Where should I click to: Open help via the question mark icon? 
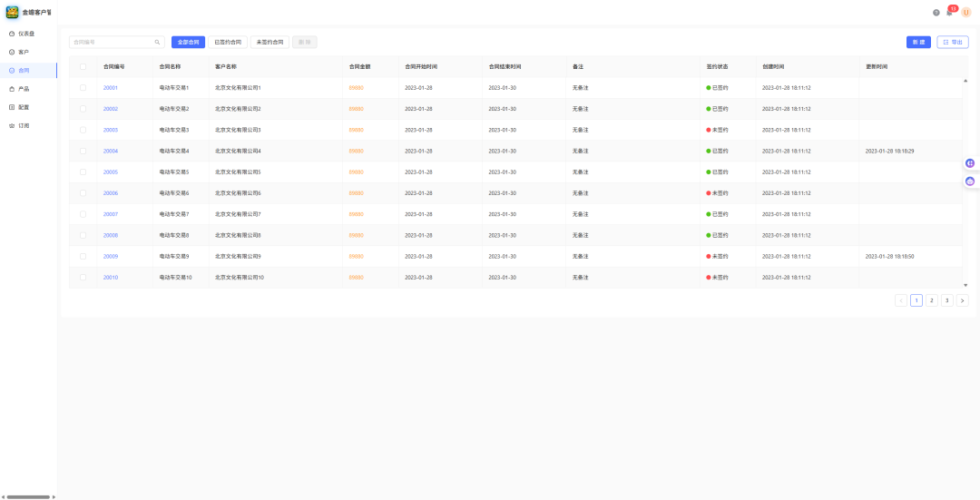tap(936, 13)
